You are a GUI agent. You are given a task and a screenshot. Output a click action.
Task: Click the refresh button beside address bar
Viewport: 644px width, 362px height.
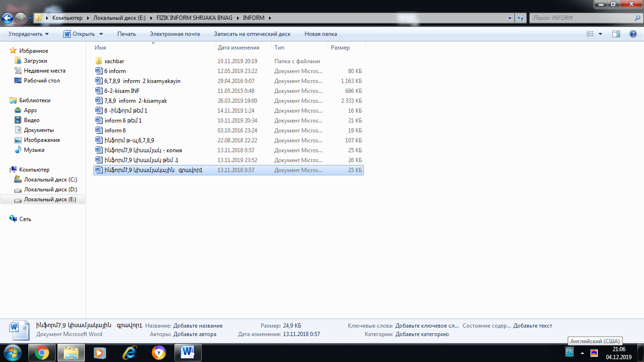(x=520, y=18)
